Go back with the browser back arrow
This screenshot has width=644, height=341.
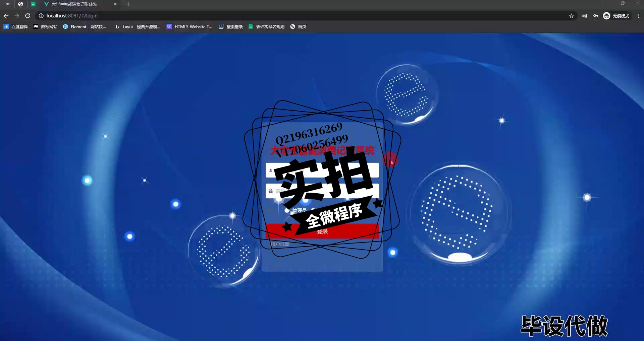click(x=6, y=16)
